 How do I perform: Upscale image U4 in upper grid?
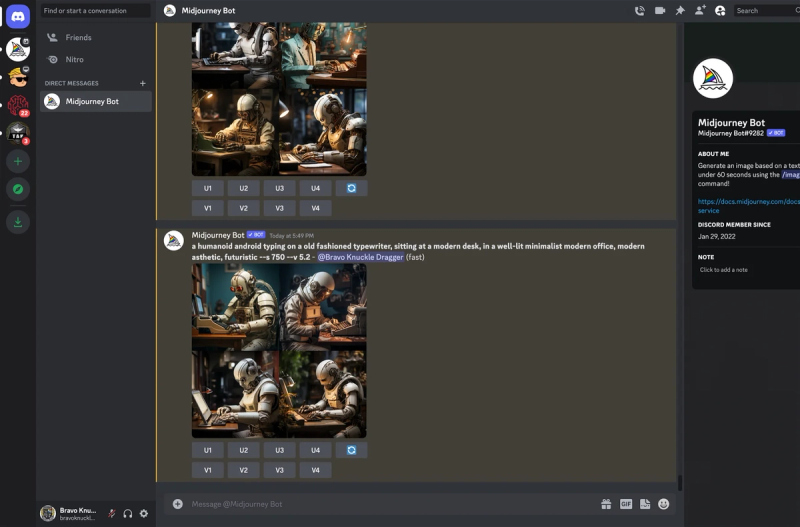tap(315, 188)
